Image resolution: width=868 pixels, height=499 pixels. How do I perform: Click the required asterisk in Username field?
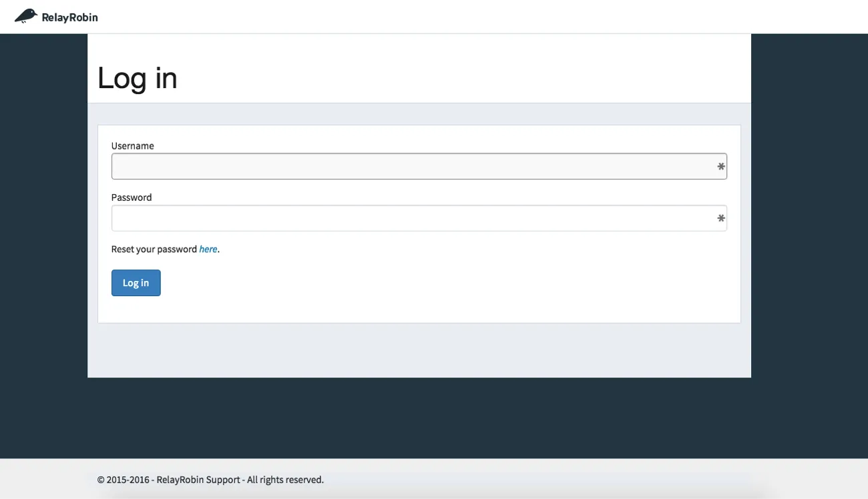(x=720, y=167)
